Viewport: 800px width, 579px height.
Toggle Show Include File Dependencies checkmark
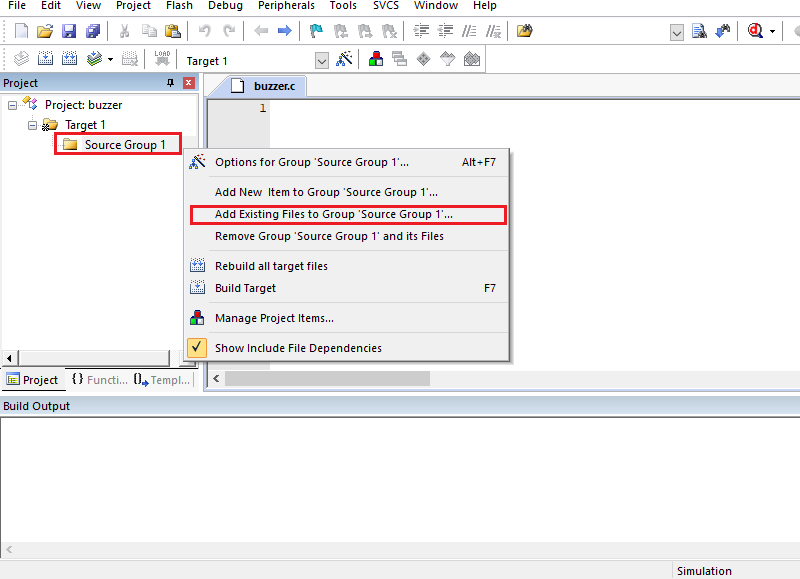tap(197, 348)
